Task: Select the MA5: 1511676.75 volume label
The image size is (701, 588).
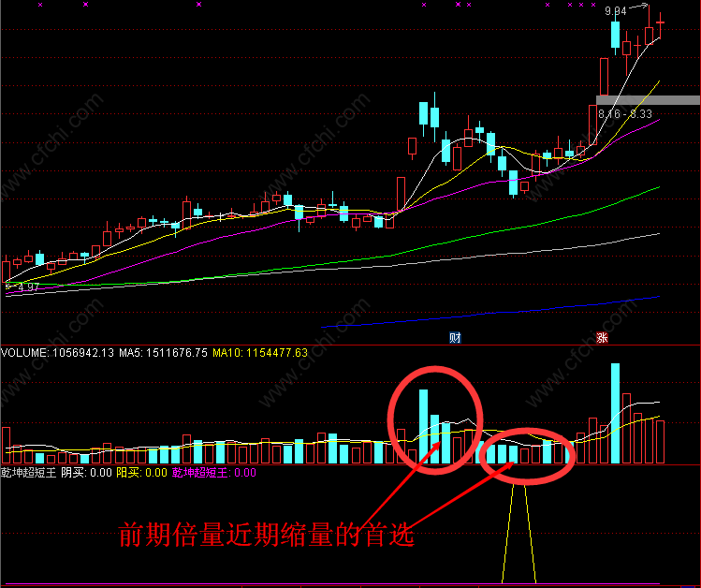Action: click(x=163, y=353)
